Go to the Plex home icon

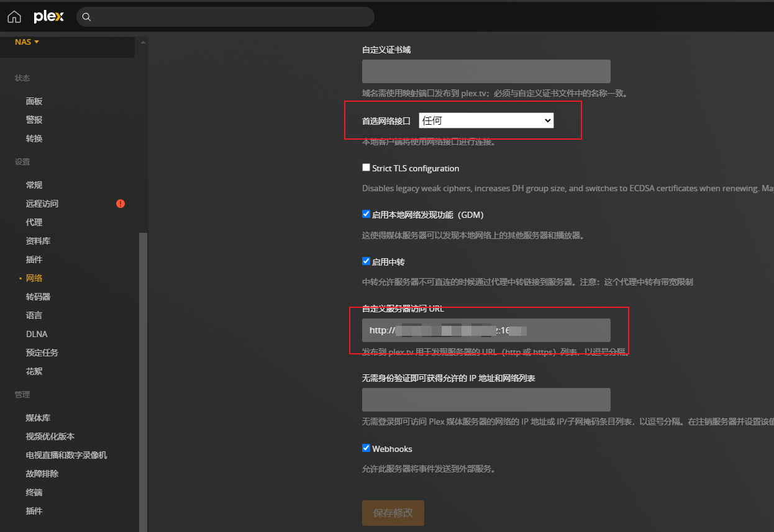[14, 17]
